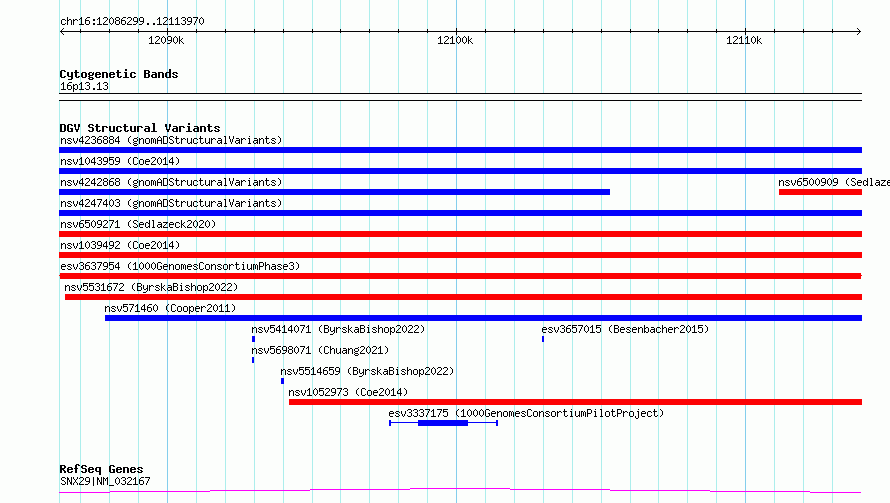Image resolution: width=890 pixels, height=503 pixels.
Task: Click the 16p13.13 band label
Action: point(84,86)
